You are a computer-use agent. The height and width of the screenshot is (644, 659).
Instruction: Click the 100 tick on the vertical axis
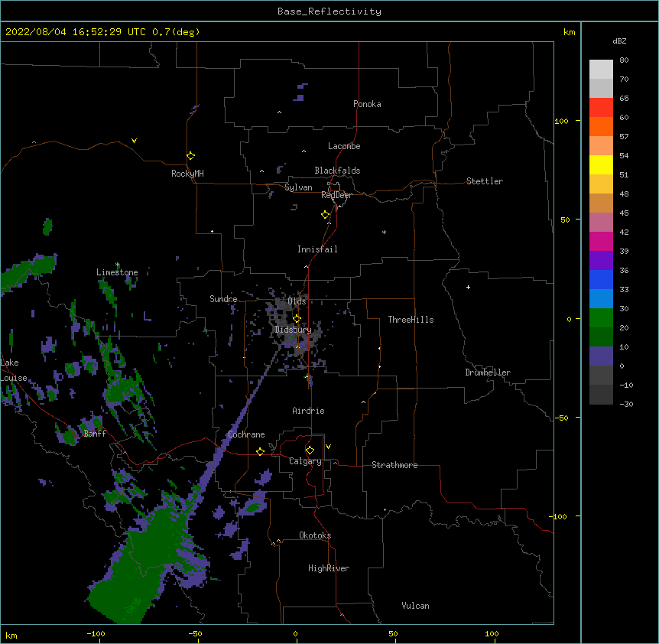561,121
